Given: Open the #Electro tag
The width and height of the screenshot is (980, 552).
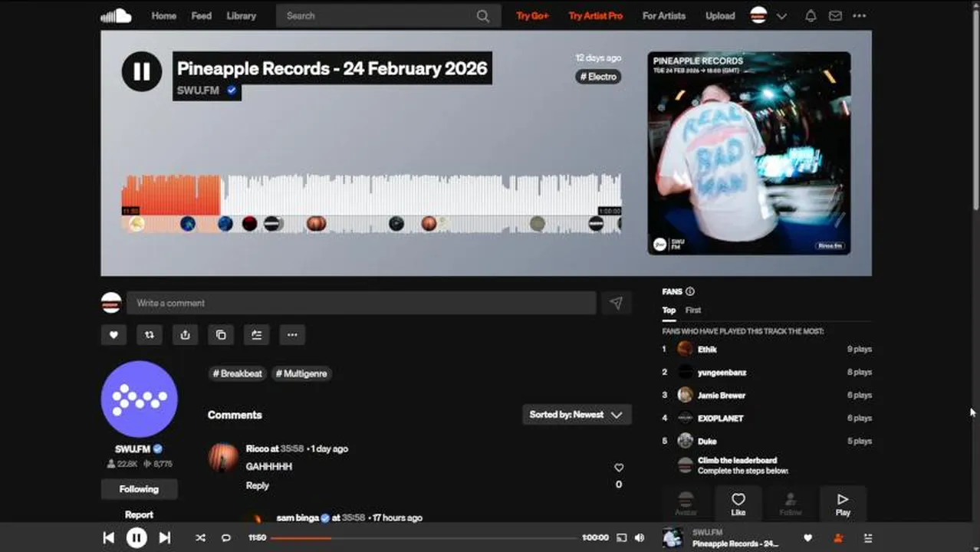Looking at the screenshot, I should coord(599,77).
